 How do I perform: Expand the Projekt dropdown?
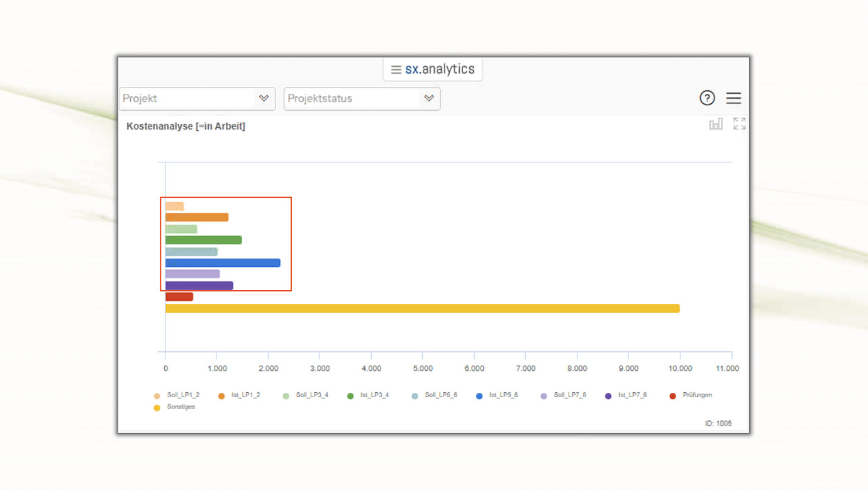coord(264,98)
